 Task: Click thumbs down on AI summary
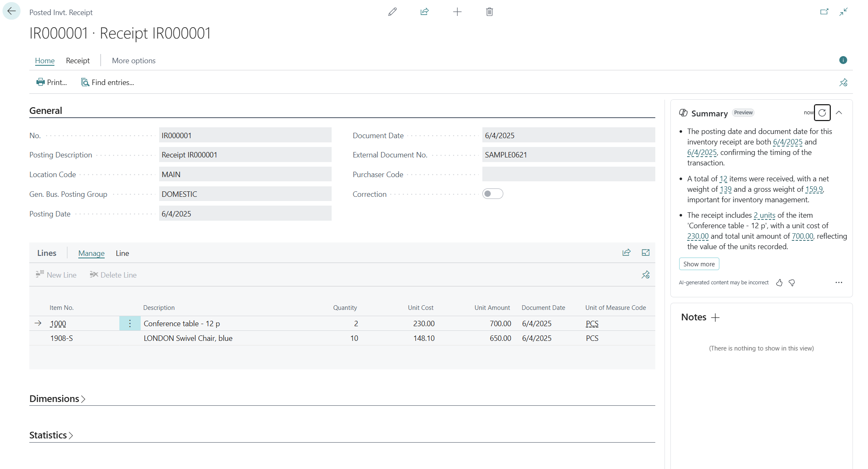[792, 283]
